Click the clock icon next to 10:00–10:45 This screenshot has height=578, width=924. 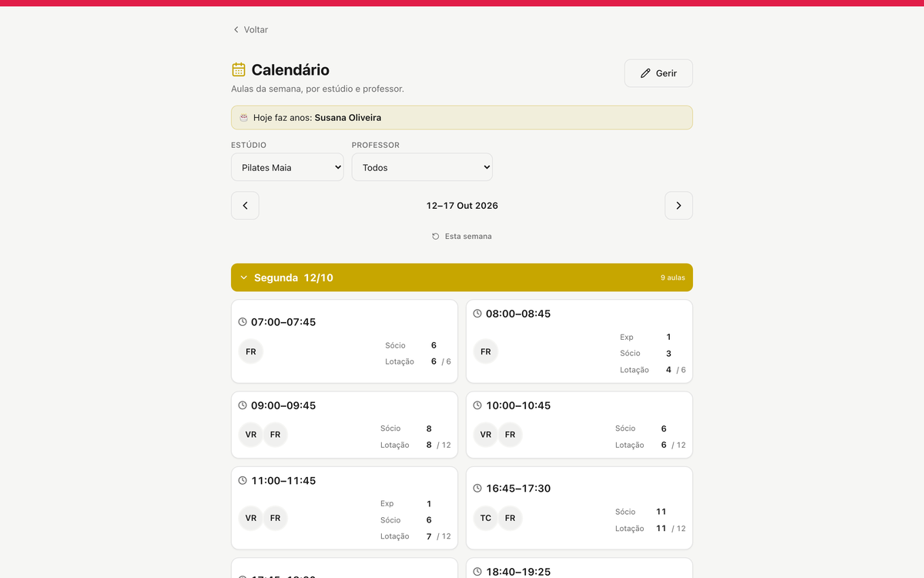pyautogui.click(x=477, y=405)
